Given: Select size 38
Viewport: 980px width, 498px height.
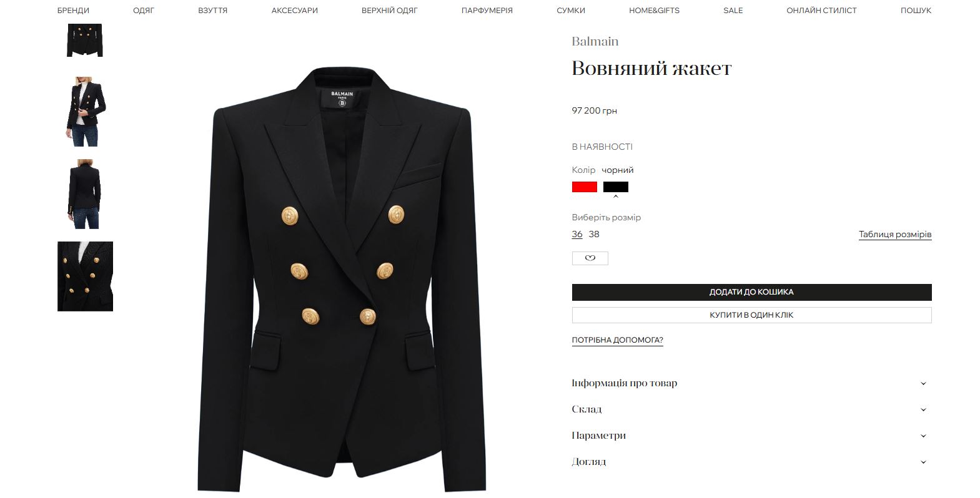Looking at the screenshot, I should pos(594,234).
